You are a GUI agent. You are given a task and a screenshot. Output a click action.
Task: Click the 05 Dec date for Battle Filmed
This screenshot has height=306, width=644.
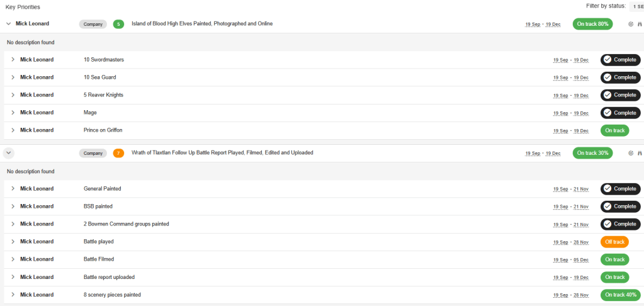[580, 259]
